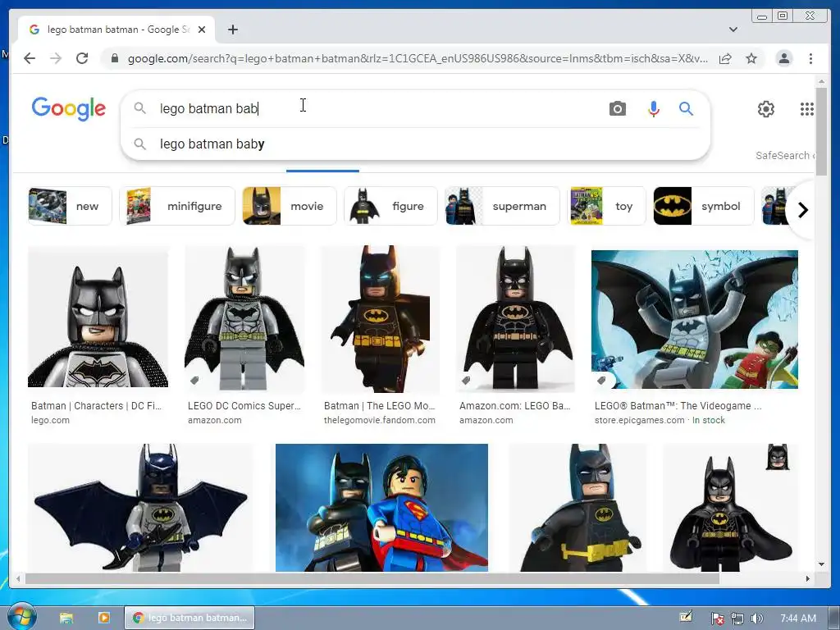Screen dimensions: 840x630
Task: Click into the search text field
Action: click(375, 109)
